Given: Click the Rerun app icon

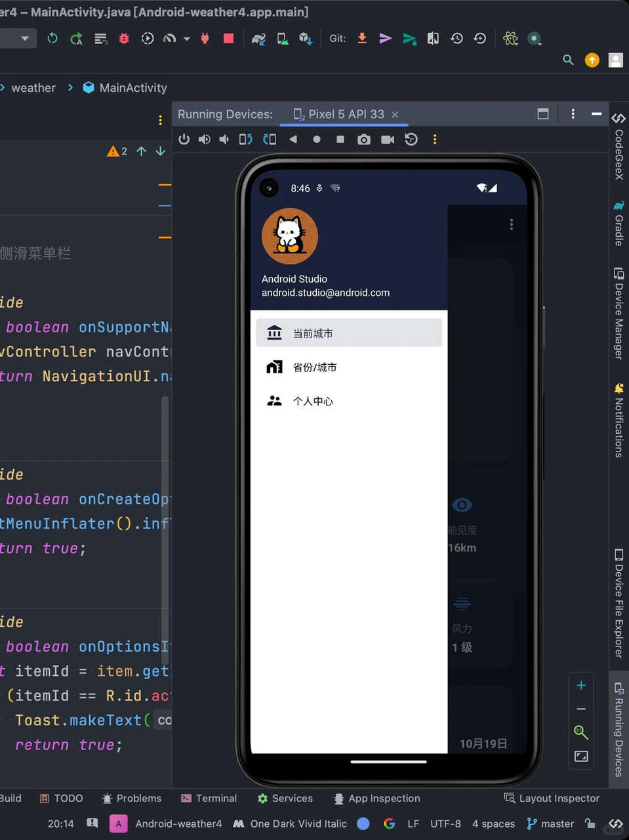Looking at the screenshot, I should click(52, 38).
